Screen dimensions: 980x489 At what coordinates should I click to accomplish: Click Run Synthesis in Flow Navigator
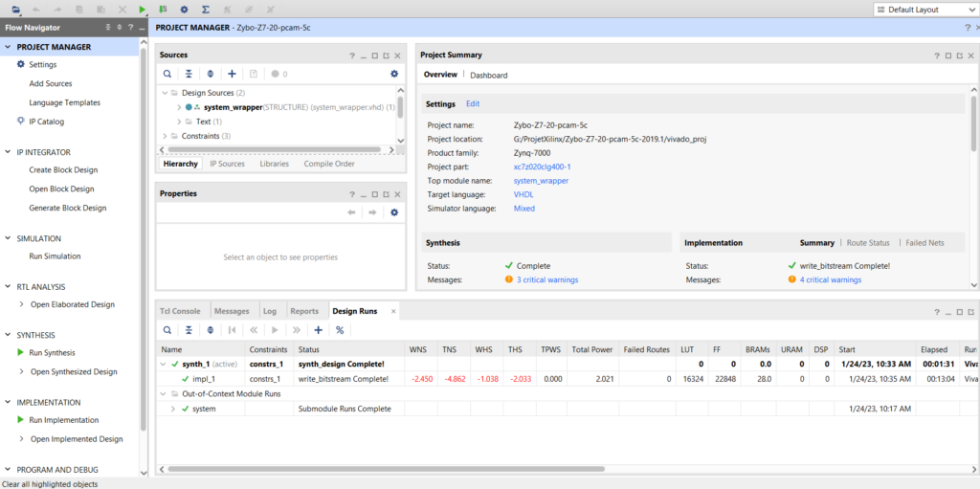point(55,353)
